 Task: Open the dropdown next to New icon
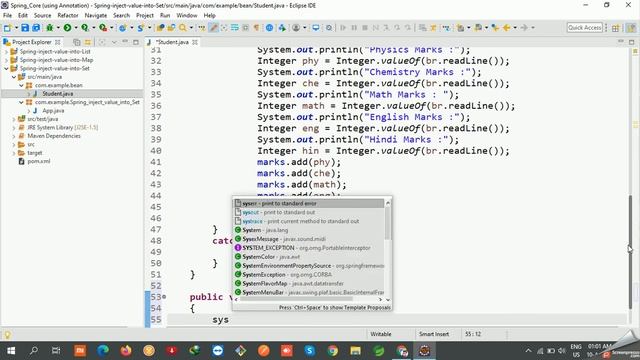(16, 28)
